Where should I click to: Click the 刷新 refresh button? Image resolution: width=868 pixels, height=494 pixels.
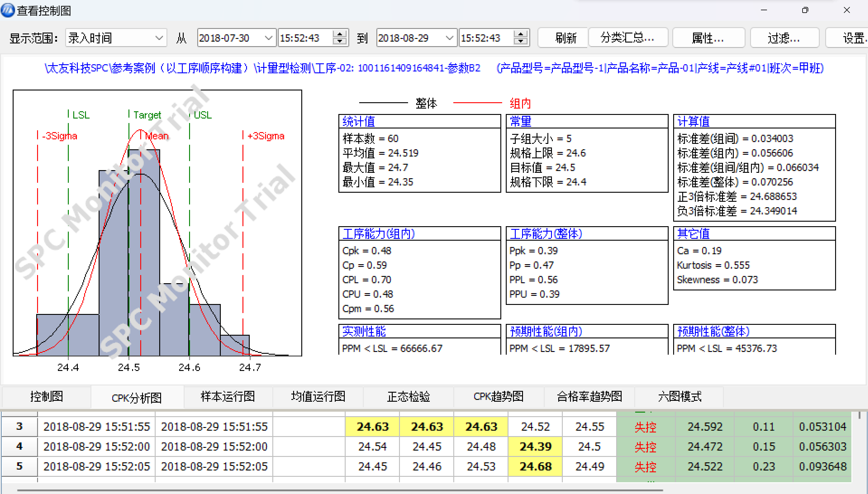click(x=565, y=38)
